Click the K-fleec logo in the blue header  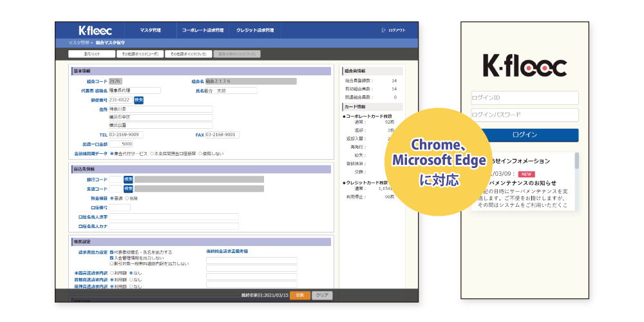click(95, 30)
